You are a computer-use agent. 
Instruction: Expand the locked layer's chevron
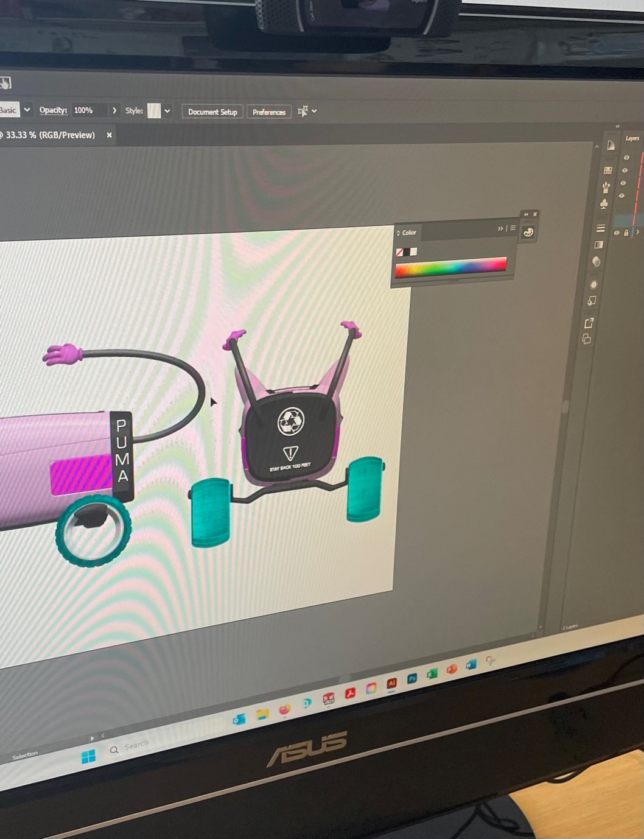click(637, 232)
